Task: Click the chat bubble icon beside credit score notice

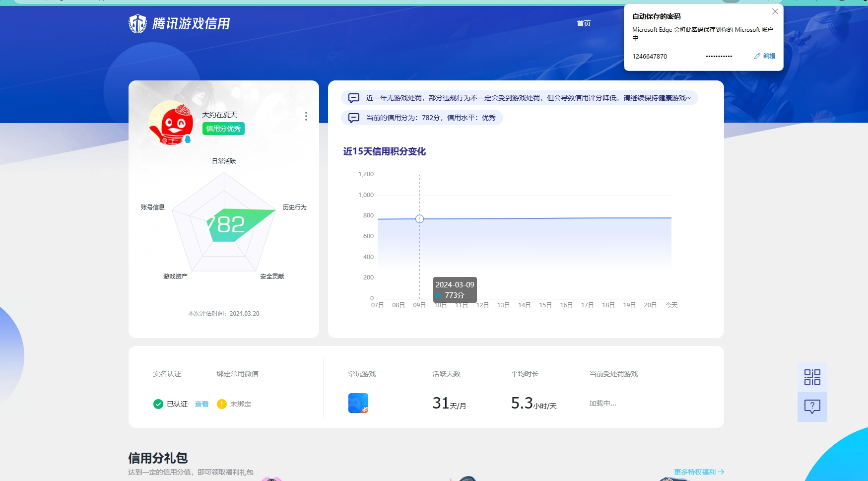Action: 354,118
